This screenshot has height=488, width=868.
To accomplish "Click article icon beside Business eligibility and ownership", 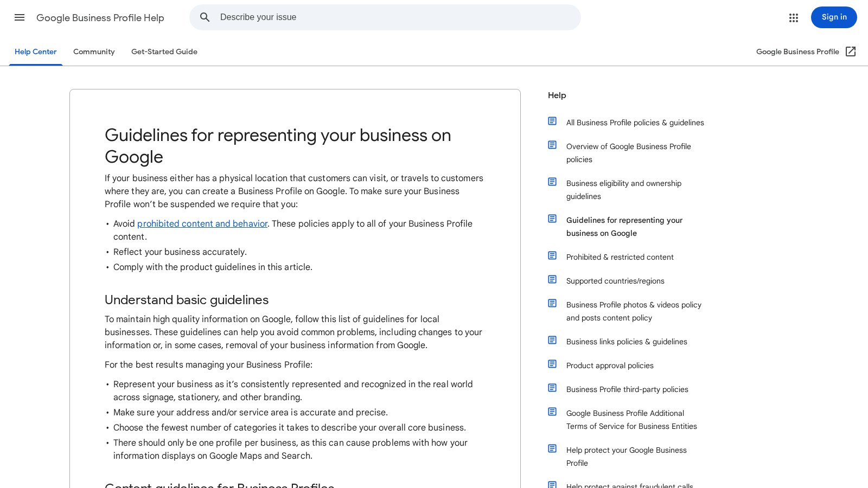I will point(552,182).
